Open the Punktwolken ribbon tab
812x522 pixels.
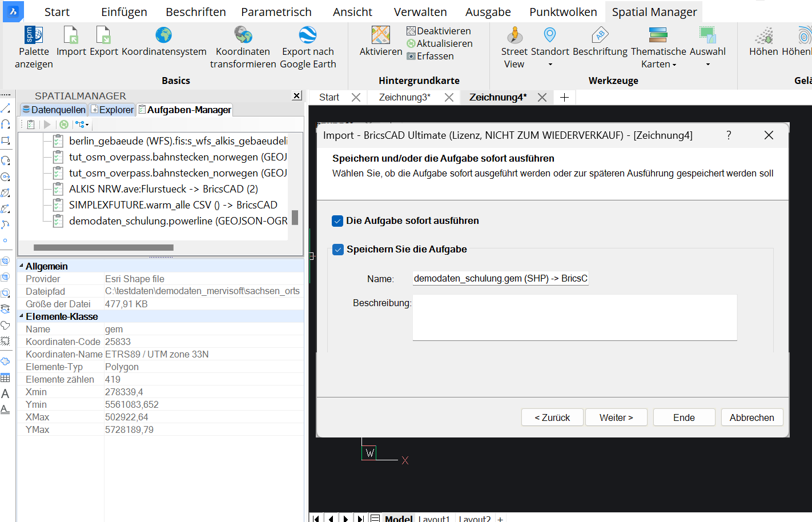[x=562, y=11]
